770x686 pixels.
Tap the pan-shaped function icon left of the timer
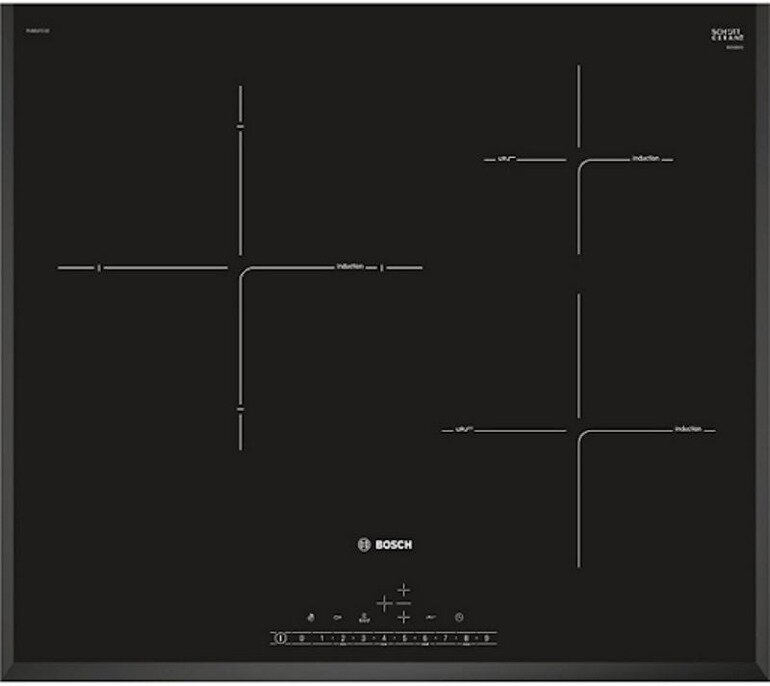(x=431, y=617)
